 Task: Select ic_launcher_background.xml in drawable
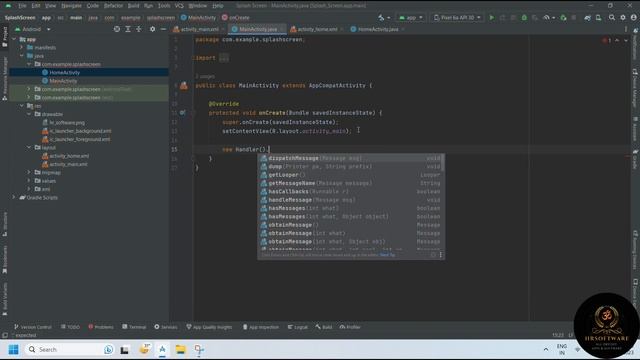pyautogui.click(x=80, y=131)
